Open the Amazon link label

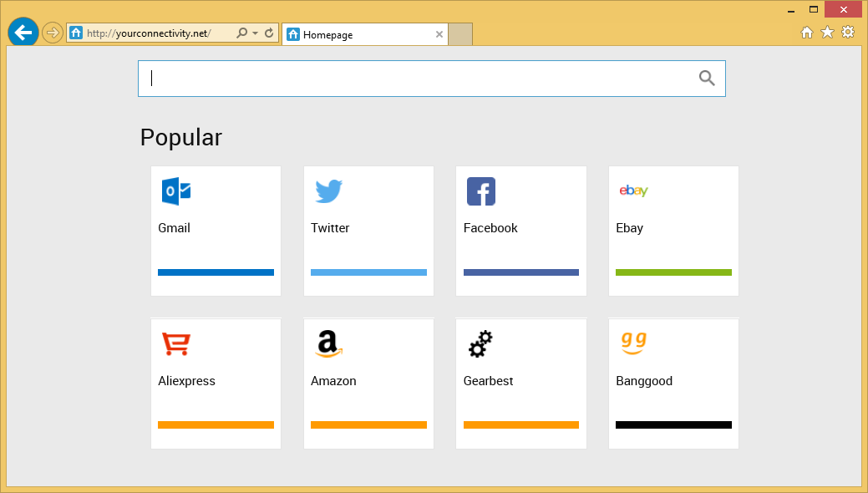333,381
